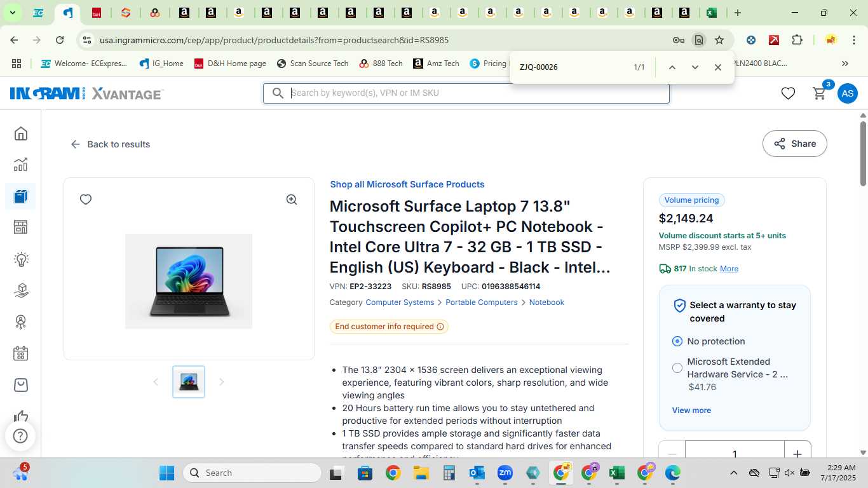Click the Volume pricing badge
Viewport: 868px width, 488px height.
tap(691, 200)
